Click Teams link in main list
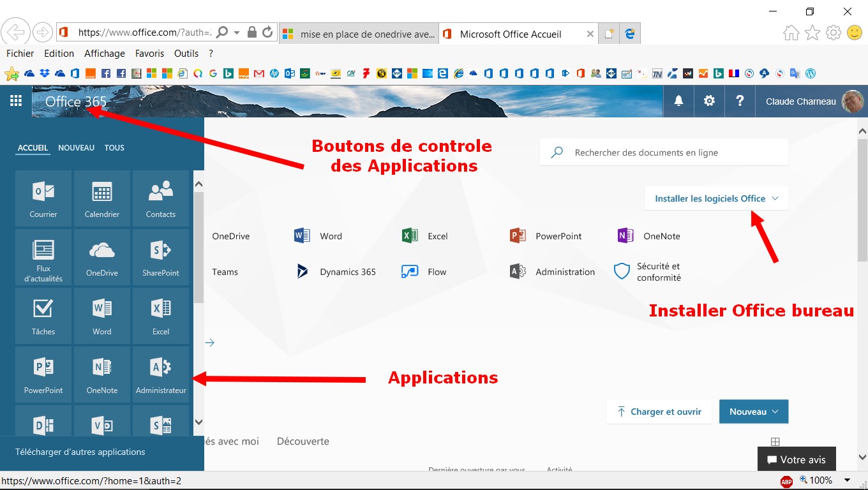Screen dimensions: 868x490 tap(225, 272)
